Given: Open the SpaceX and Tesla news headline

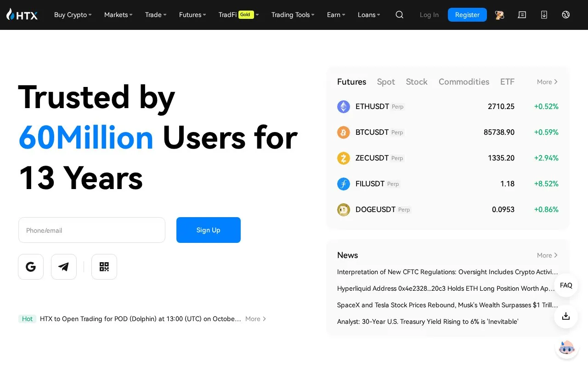Looking at the screenshot, I should coord(447,305).
